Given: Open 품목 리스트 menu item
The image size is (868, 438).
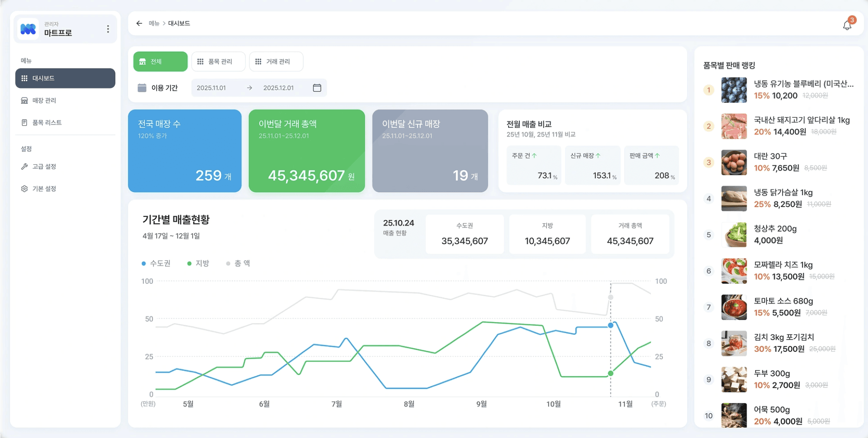Looking at the screenshot, I should point(65,122).
